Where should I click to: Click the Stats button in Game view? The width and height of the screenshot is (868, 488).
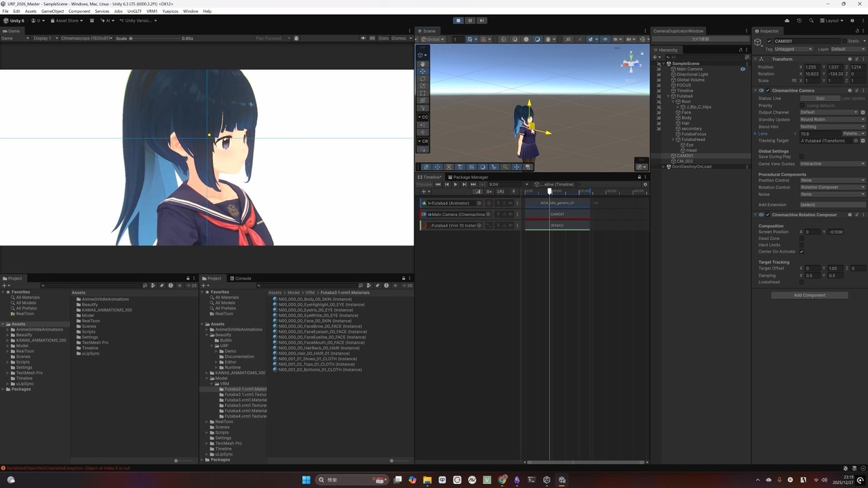(383, 39)
